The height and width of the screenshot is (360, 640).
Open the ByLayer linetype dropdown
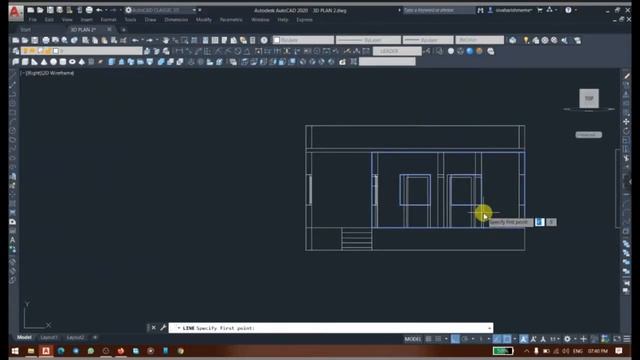(368, 40)
